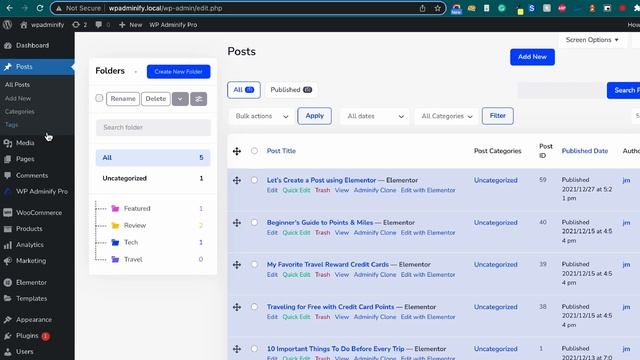640x360 pixels.
Task: Click the New content plus item
Action: coord(130,25)
